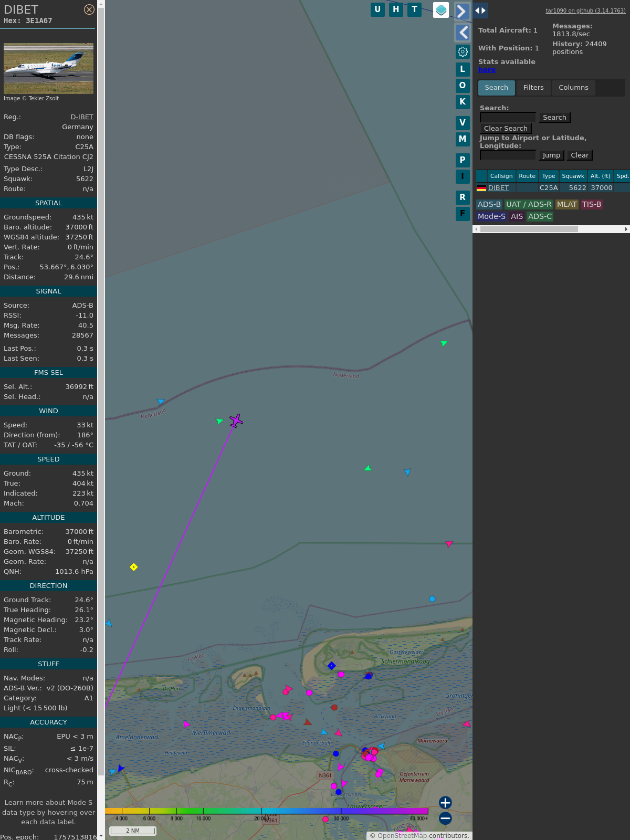Zoom out with the minus icon
630x840 pixels.
coord(445,818)
